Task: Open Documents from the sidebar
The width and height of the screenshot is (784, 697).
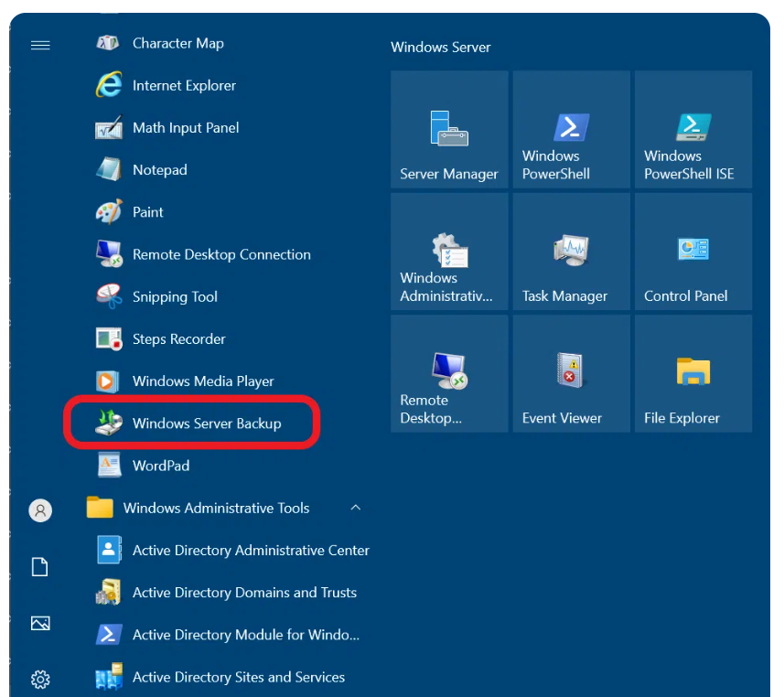Action: 40,567
